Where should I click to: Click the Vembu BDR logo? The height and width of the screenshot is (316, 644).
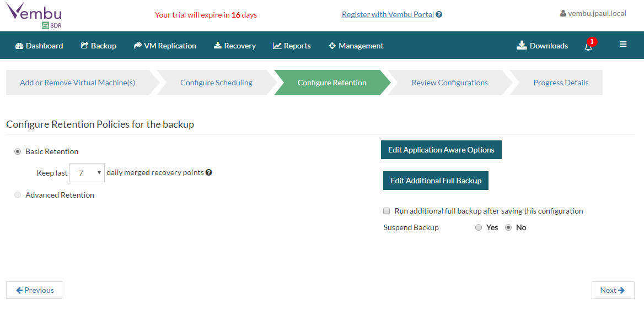coord(34,15)
